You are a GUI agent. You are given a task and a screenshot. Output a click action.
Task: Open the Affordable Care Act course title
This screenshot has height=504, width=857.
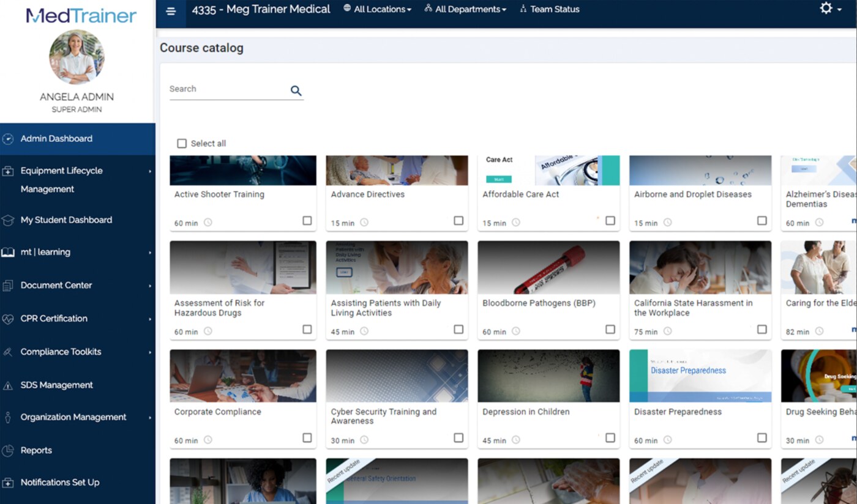[x=521, y=195]
